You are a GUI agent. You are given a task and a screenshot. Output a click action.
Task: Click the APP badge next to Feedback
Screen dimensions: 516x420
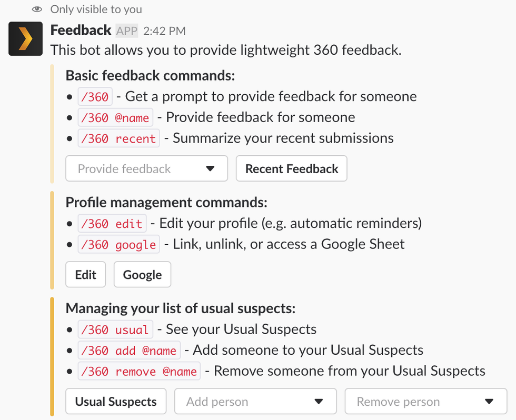(x=127, y=31)
